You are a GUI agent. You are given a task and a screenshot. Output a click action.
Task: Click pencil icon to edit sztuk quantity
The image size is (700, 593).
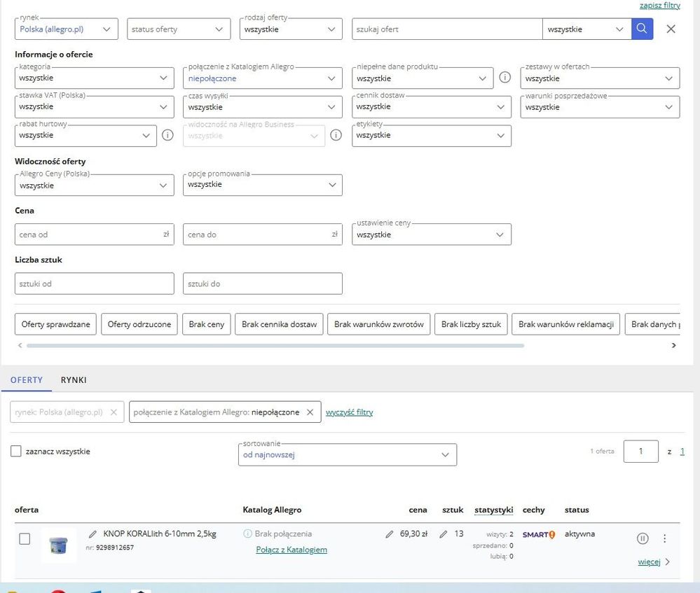click(x=444, y=534)
